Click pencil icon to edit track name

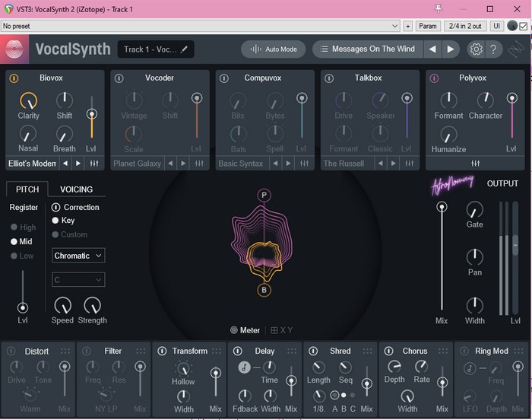(184, 49)
